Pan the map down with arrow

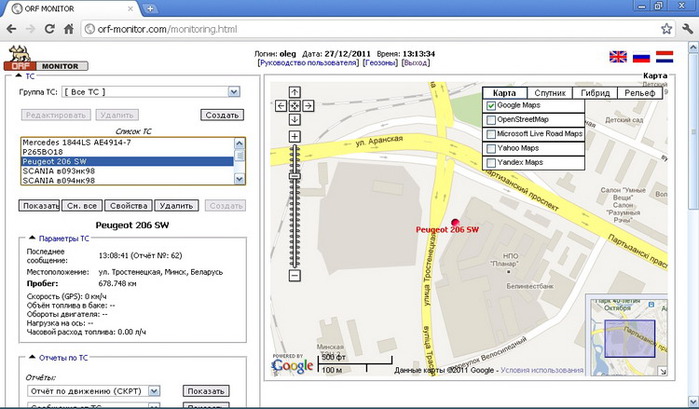pyautogui.click(x=294, y=120)
